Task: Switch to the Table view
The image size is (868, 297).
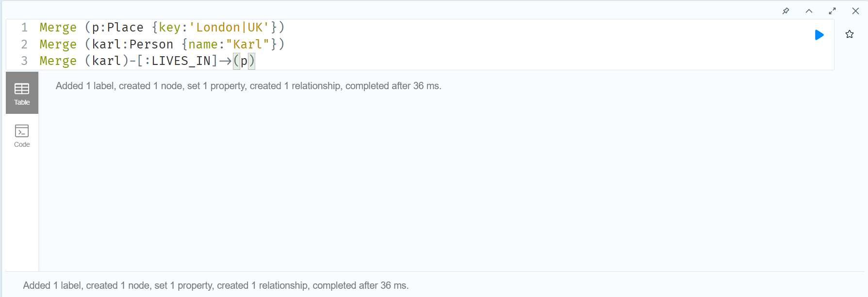Action: pyautogui.click(x=22, y=93)
